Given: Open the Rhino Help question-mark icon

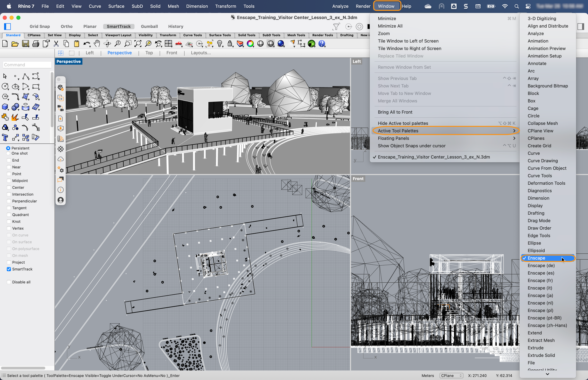Looking at the screenshot, I should (322, 44).
